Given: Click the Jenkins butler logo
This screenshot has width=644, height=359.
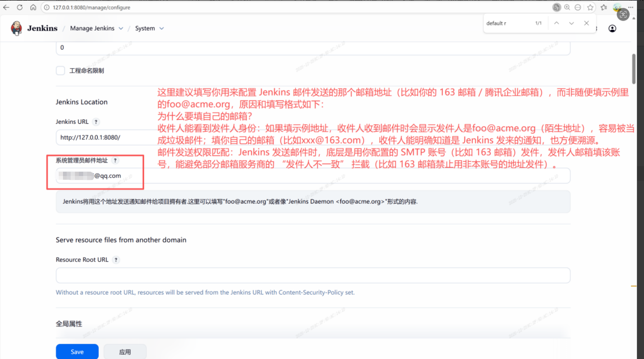Looking at the screenshot, I should [16, 28].
